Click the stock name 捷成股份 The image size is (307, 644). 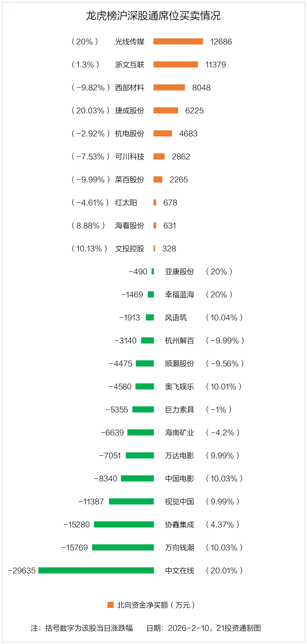(x=130, y=110)
